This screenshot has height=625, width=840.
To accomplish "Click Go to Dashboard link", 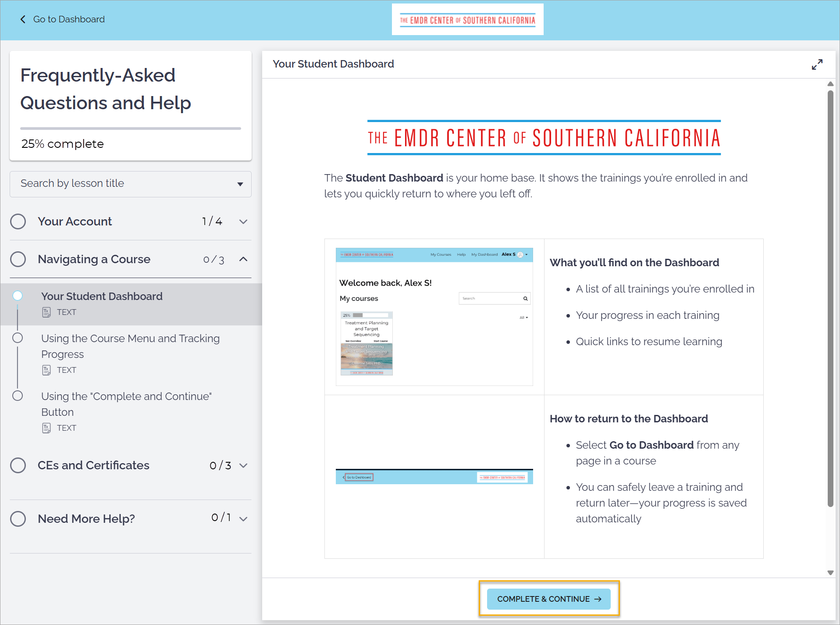I will click(69, 19).
